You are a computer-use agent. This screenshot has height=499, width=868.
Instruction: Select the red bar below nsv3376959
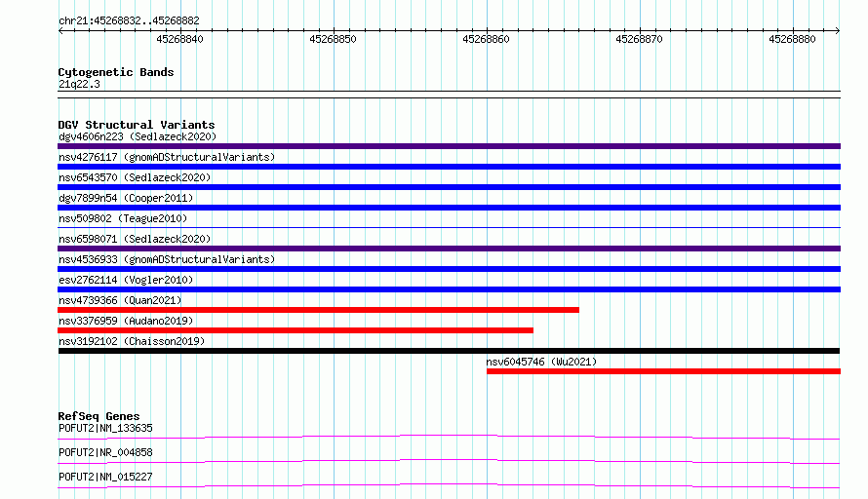coord(296,330)
